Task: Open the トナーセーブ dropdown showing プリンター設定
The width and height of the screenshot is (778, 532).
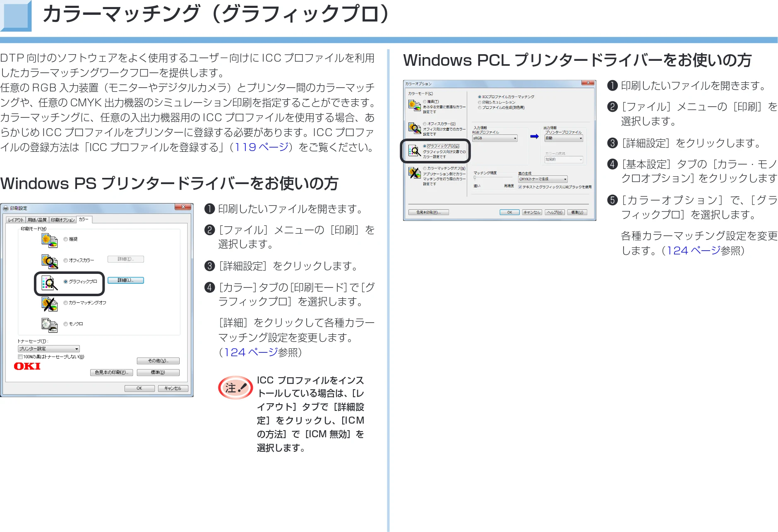Action: 49,349
